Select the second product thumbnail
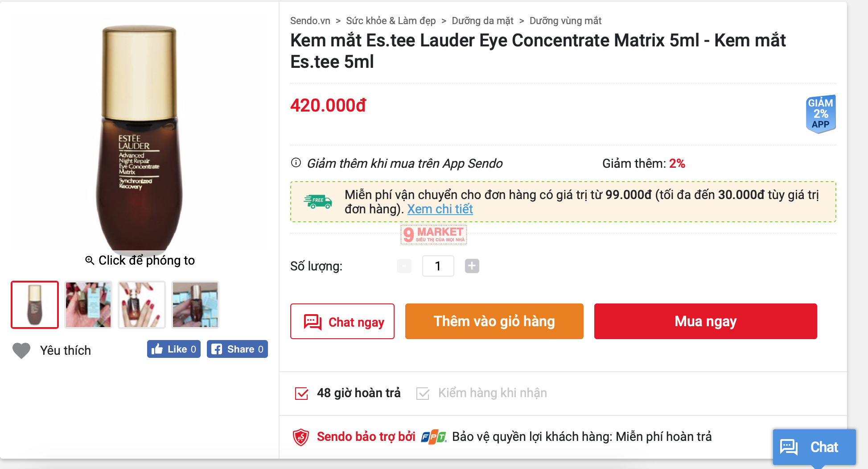 click(x=88, y=305)
